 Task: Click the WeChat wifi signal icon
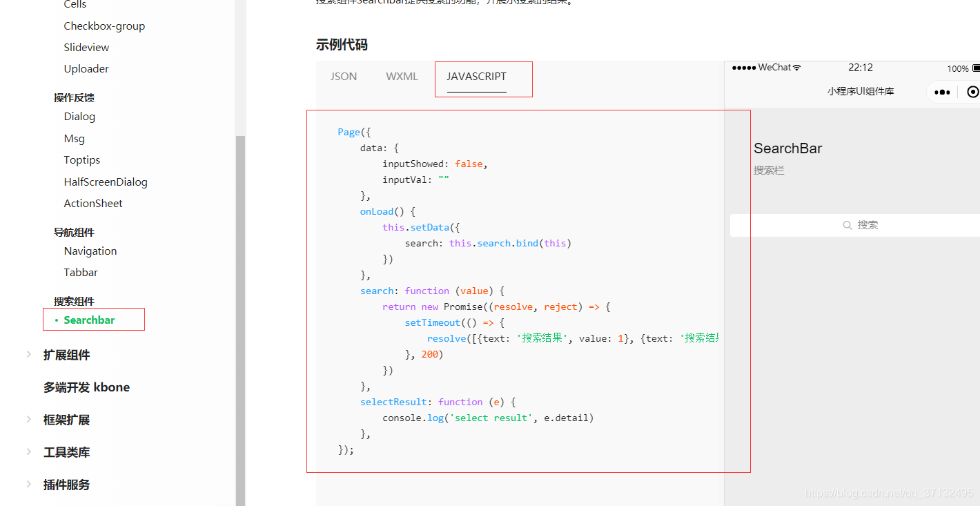(x=797, y=68)
